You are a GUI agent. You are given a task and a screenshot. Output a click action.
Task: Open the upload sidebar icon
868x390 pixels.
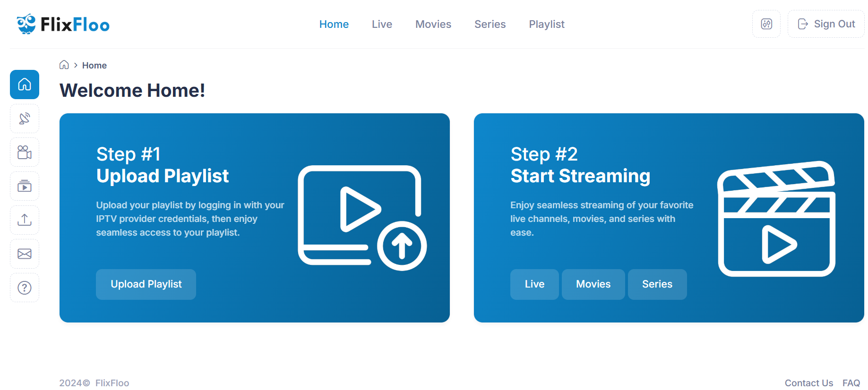click(25, 220)
